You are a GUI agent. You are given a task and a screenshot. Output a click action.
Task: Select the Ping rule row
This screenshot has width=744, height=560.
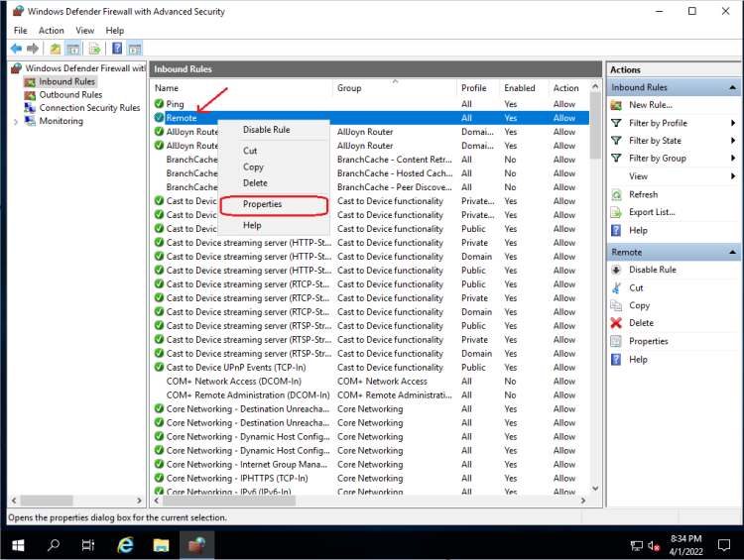coord(370,104)
